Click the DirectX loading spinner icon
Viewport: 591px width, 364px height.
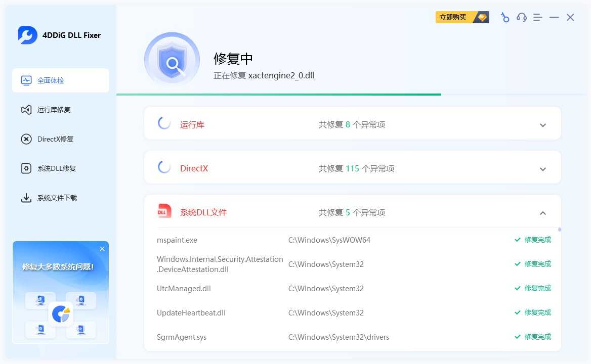[164, 167]
